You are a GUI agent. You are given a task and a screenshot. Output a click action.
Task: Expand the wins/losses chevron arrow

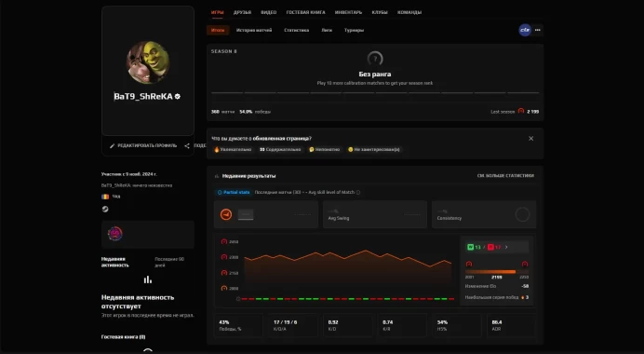[x=506, y=247]
